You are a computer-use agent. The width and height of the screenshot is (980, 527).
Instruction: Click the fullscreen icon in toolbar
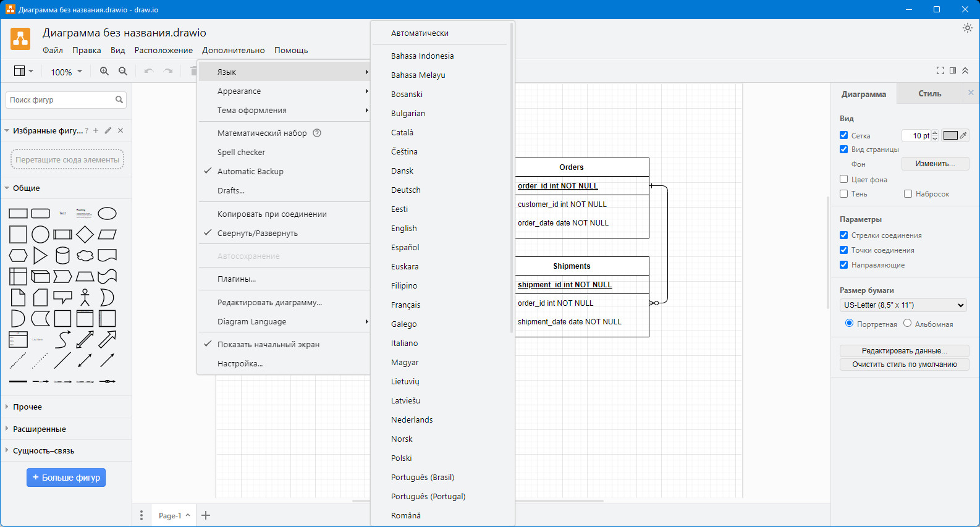pyautogui.click(x=940, y=70)
